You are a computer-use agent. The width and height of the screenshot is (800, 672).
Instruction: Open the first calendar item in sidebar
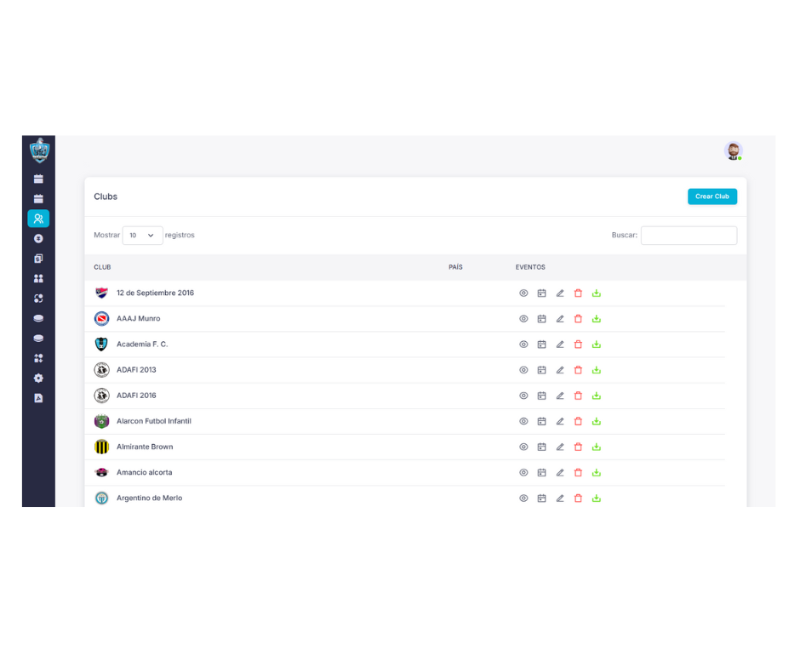click(38, 179)
